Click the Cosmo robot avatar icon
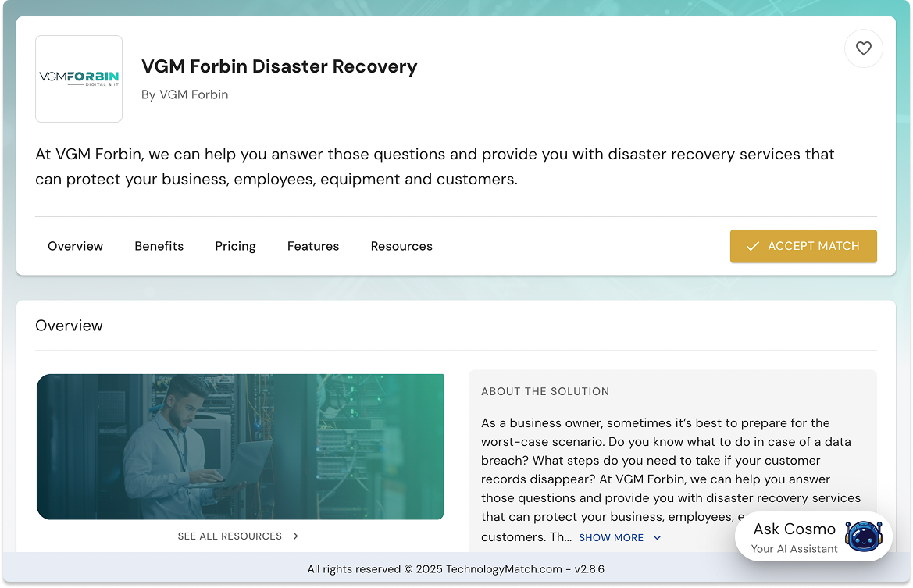 864,536
